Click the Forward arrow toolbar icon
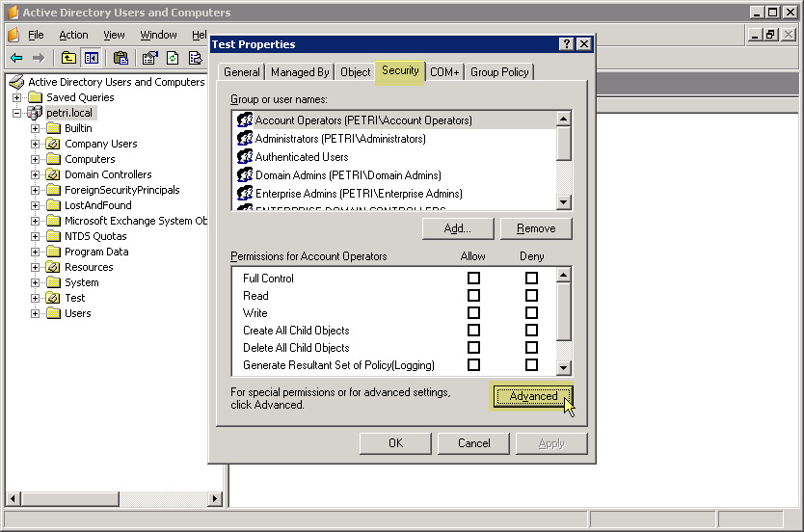This screenshot has height=532, width=804. (x=39, y=58)
